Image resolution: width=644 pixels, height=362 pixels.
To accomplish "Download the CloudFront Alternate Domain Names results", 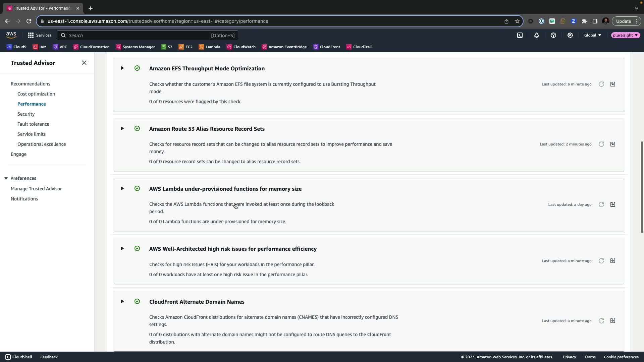I will (612, 321).
